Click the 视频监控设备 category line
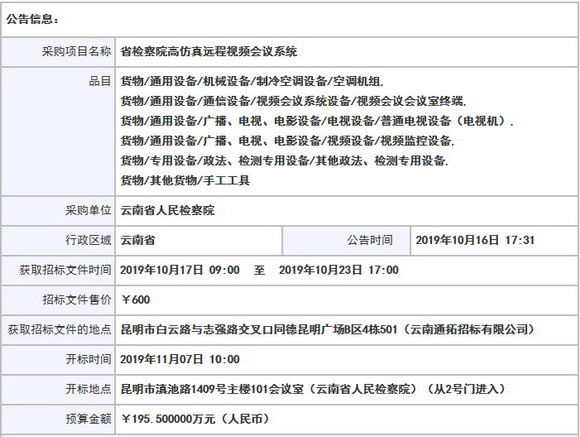580x437 pixels. (x=287, y=141)
